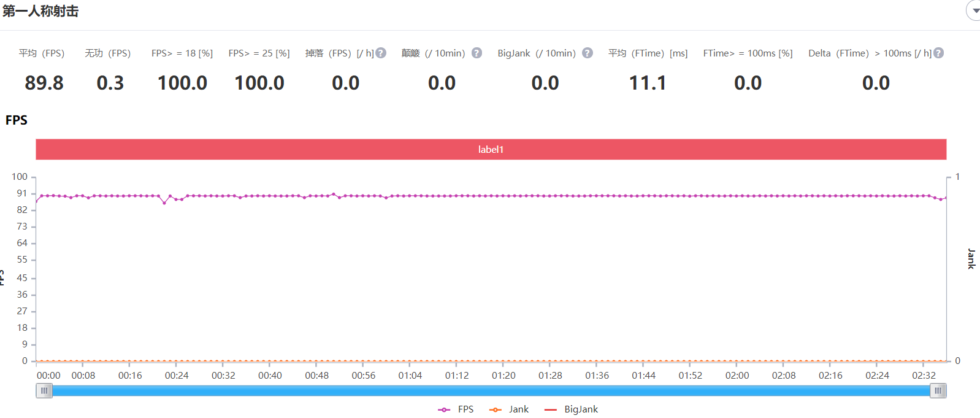The image size is (980, 418).
Task: Click the left handle of time range slider
Action: 44,391
